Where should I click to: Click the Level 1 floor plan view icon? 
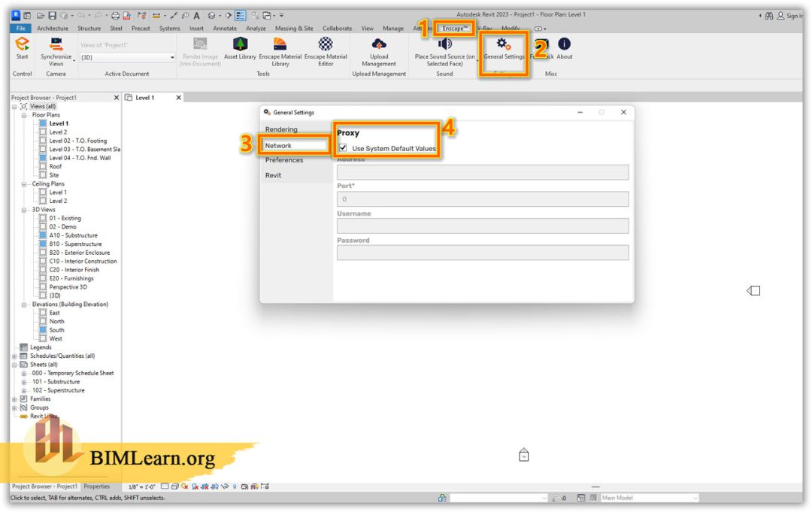[x=43, y=124]
